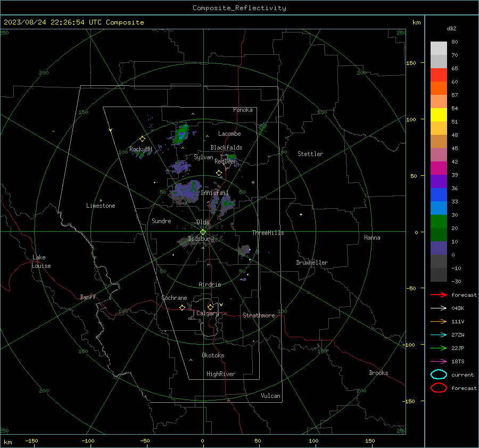Click the light blue 30-33 dBZ swatch
The width and height of the screenshot is (479, 448).
(439, 208)
